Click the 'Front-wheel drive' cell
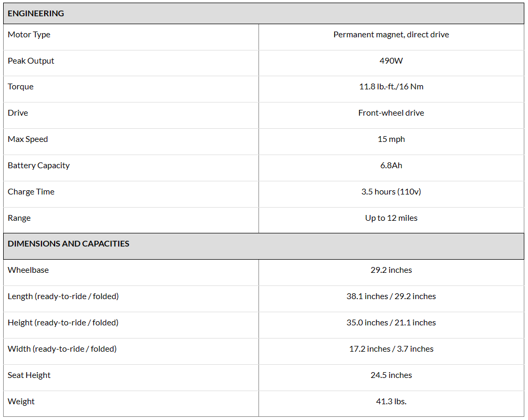 (391, 113)
